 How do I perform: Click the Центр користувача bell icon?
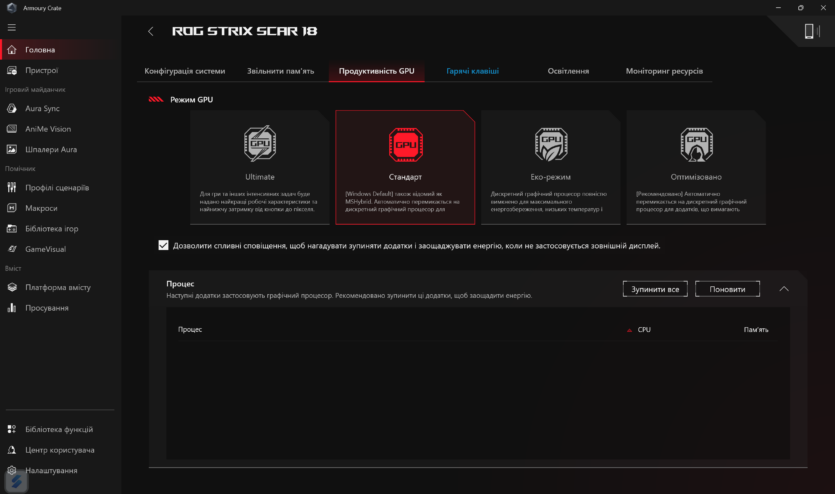coord(12,450)
